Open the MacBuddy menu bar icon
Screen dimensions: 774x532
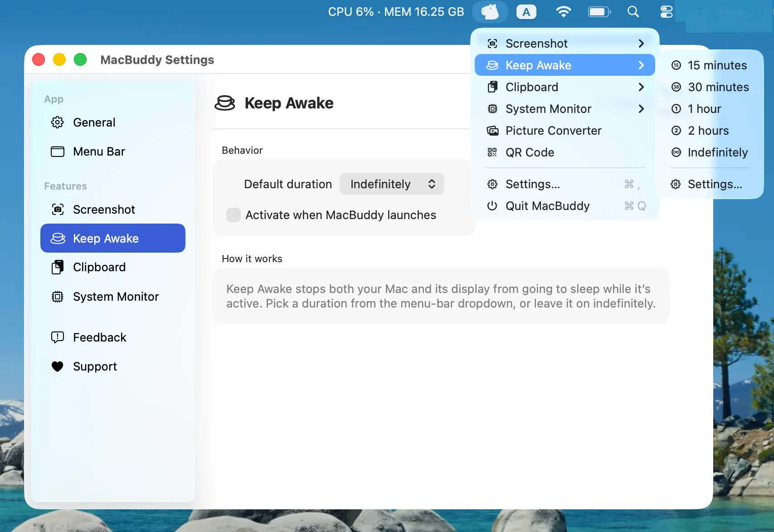(x=490, y=12)
